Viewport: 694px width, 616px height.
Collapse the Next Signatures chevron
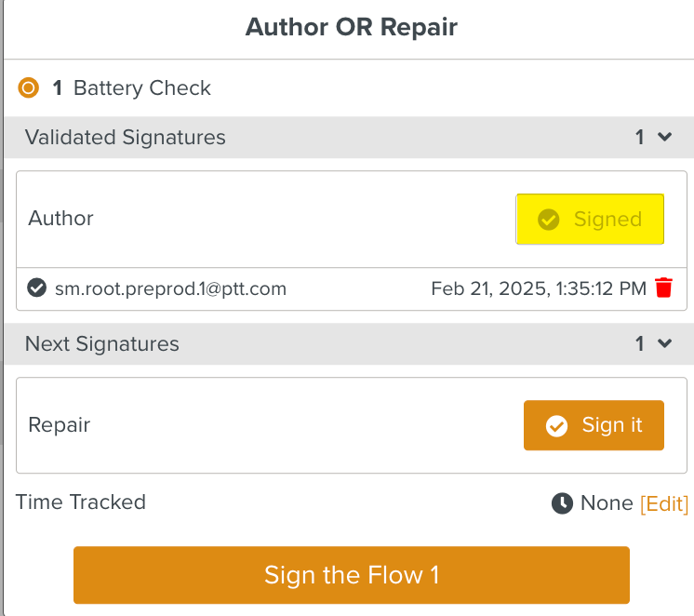[664, 343]
